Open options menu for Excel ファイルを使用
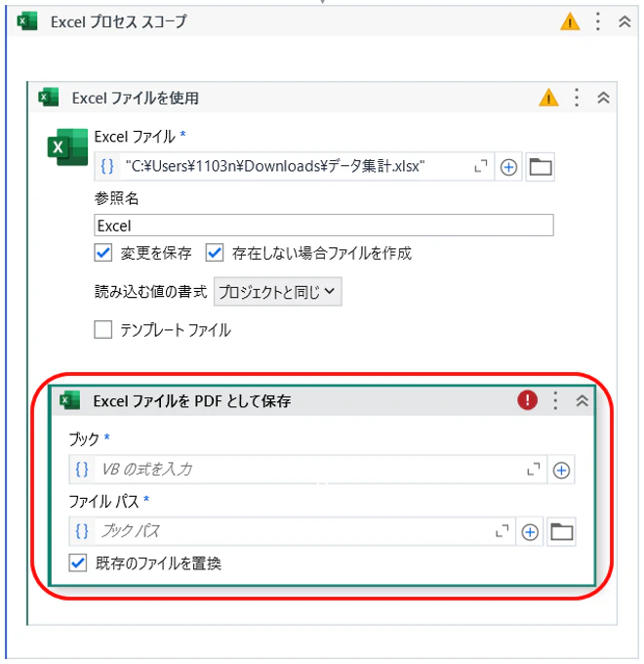644x664 pixels. click(577, 98)
